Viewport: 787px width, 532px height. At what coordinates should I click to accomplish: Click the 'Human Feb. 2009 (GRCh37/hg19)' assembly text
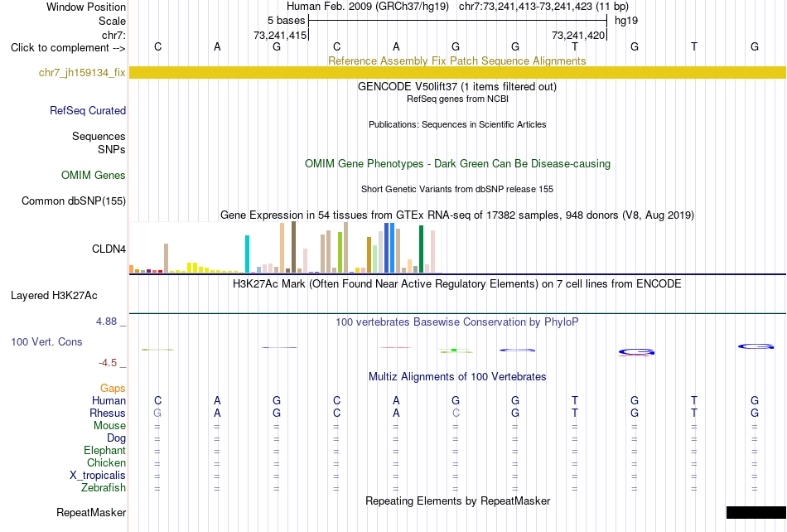[x=368, y=7]
